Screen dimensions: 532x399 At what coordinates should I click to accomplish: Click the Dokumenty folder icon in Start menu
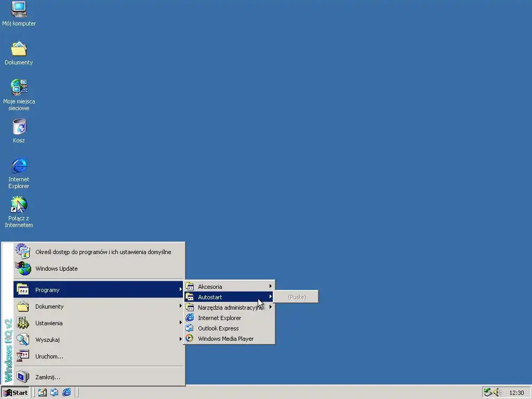coord(23,307)
